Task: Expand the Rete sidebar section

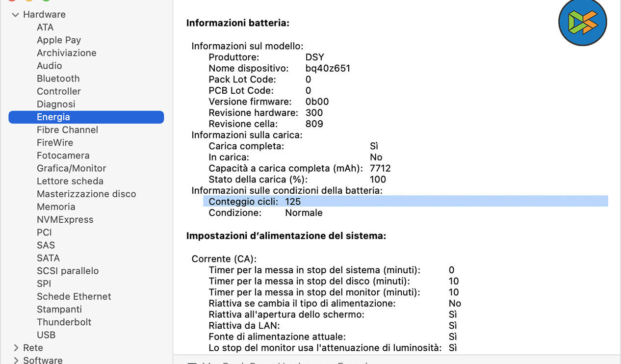Action: point(16,348)
